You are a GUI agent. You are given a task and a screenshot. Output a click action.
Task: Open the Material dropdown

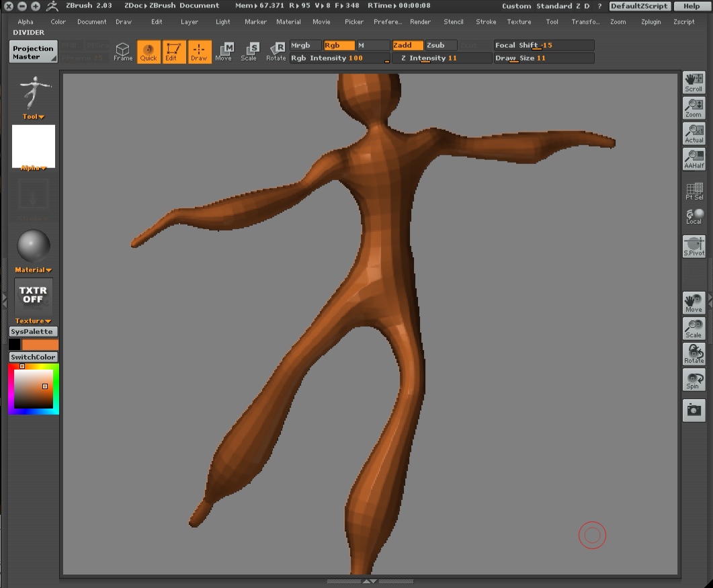32,269
